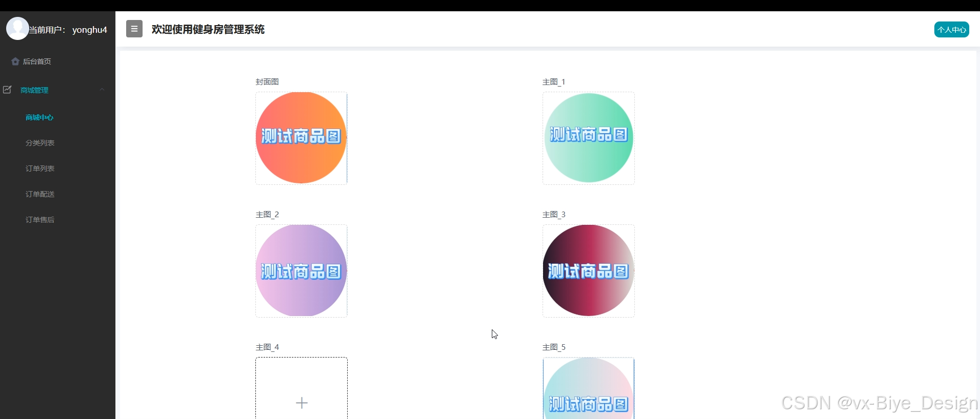This screenshot has height=419, width=980.
Task: Click the 主图_2 label
Action: point(267,215)
